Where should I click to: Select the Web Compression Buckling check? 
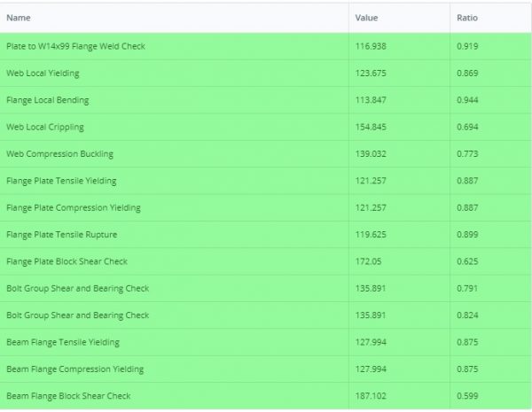(x=59, y=154)
